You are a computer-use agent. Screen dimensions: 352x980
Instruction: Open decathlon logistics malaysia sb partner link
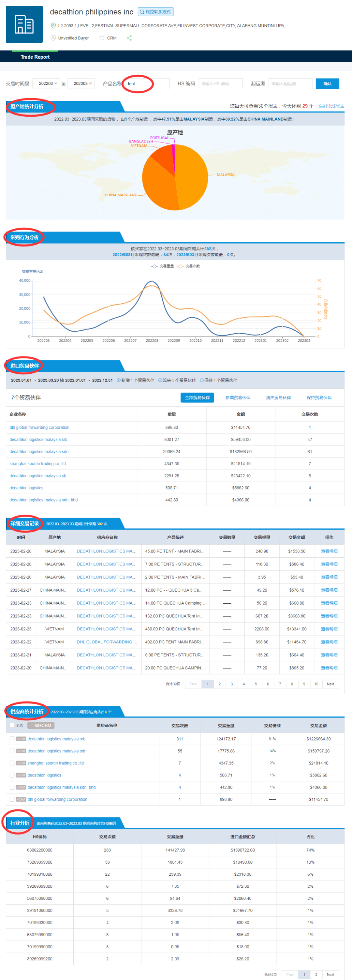[x=37, y=476]
